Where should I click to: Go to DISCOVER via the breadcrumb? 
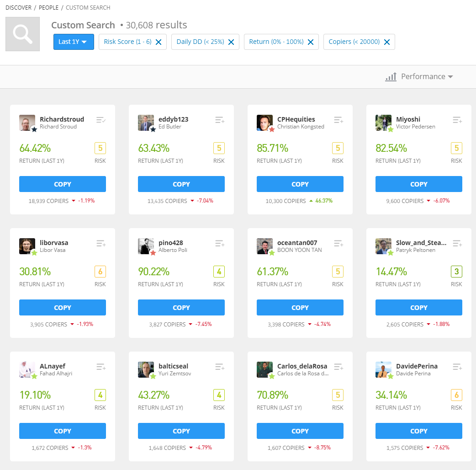[18, 7]
